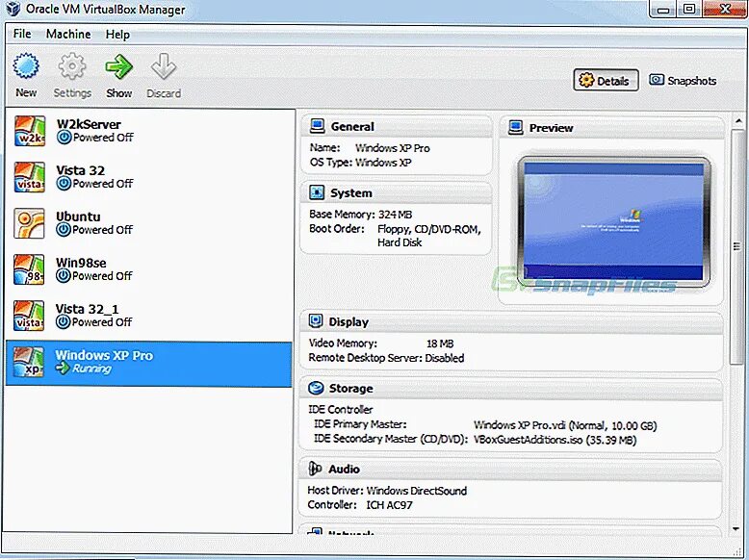Switch to the Details view
This screenshot has width=749, height=560.
pos(606,80)
